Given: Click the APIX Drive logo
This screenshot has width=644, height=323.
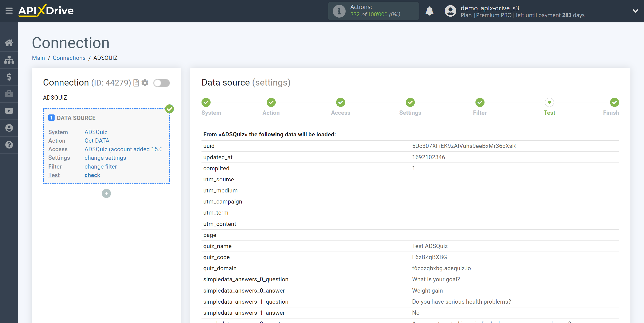Looking at the screenshot, I should [46, 11].
